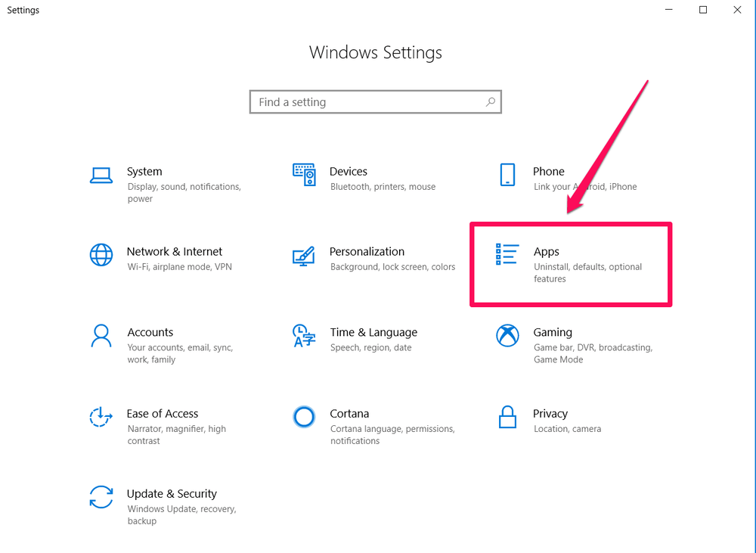Open Personalization via paintbrush icon
This screenshot has width=756, height=553.
pos(304,256)
